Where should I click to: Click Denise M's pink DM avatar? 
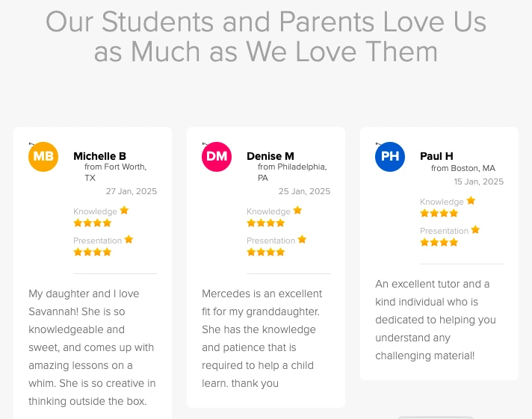tap(217, 157)
